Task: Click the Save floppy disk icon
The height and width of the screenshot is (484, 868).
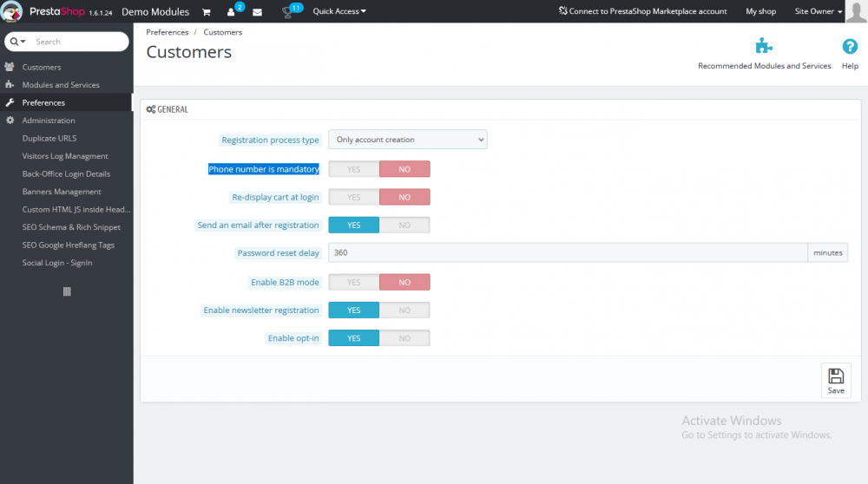Action: pos(836,376)
